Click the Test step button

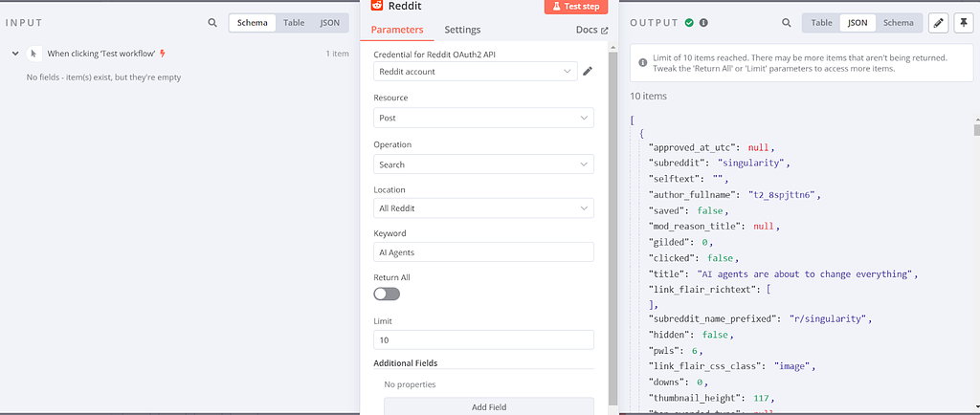575,6
